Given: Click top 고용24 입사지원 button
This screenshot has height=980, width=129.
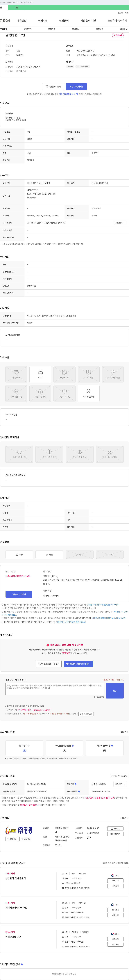Looking at the screenshot, I should tap(76, 86).
